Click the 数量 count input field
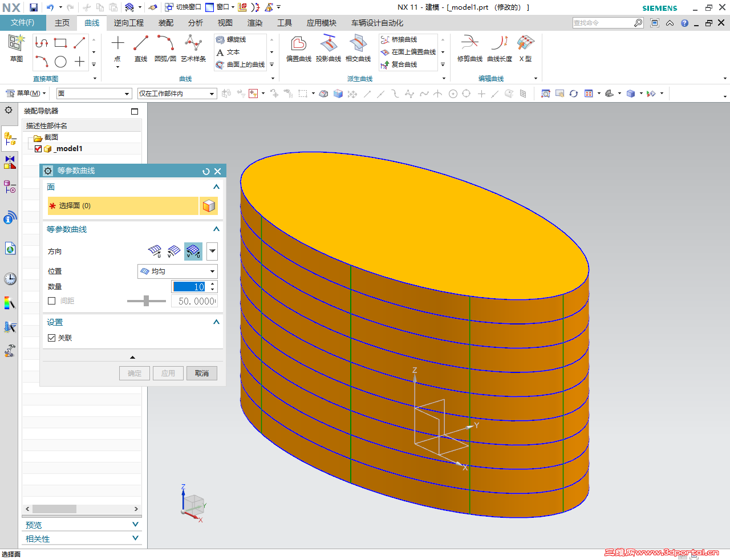Image resolution: width=730 pixels, height=560 pixels. pyautogui.click(x=190, y=287)
